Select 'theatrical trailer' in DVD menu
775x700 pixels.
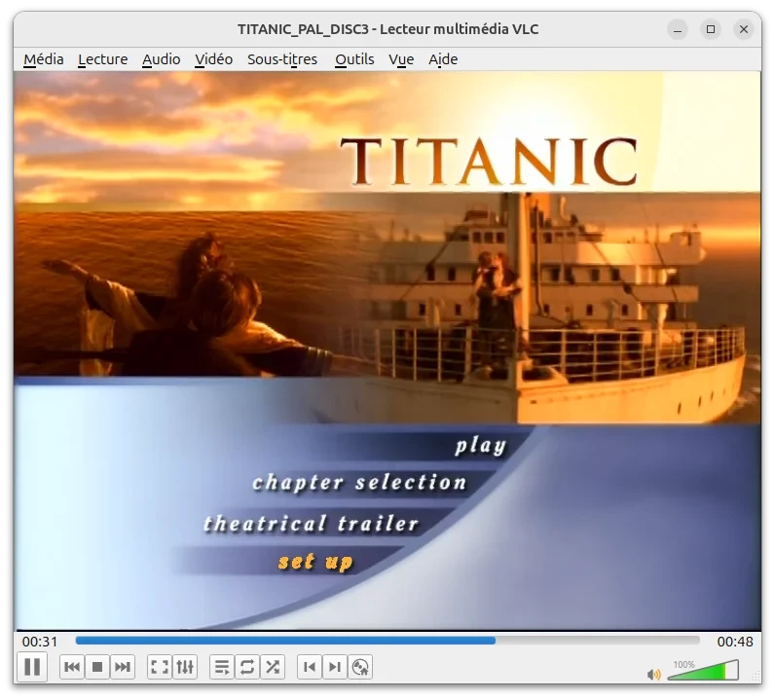pos(312,524)
